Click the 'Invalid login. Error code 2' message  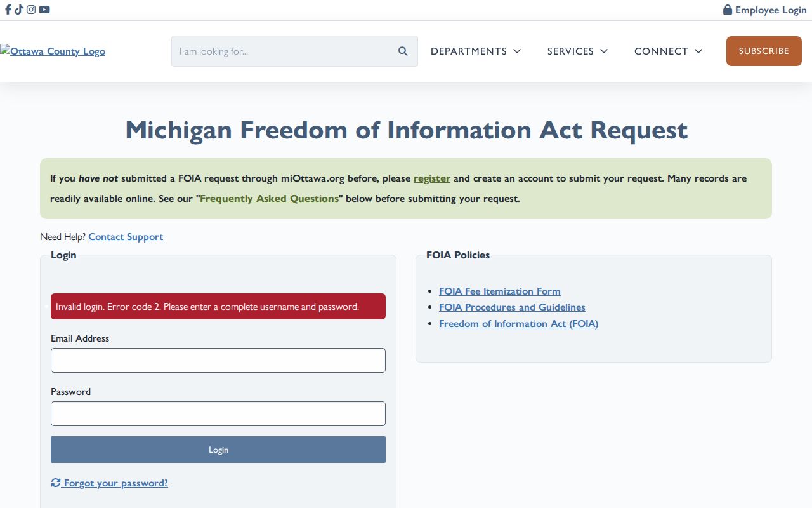tap(218, 307)
